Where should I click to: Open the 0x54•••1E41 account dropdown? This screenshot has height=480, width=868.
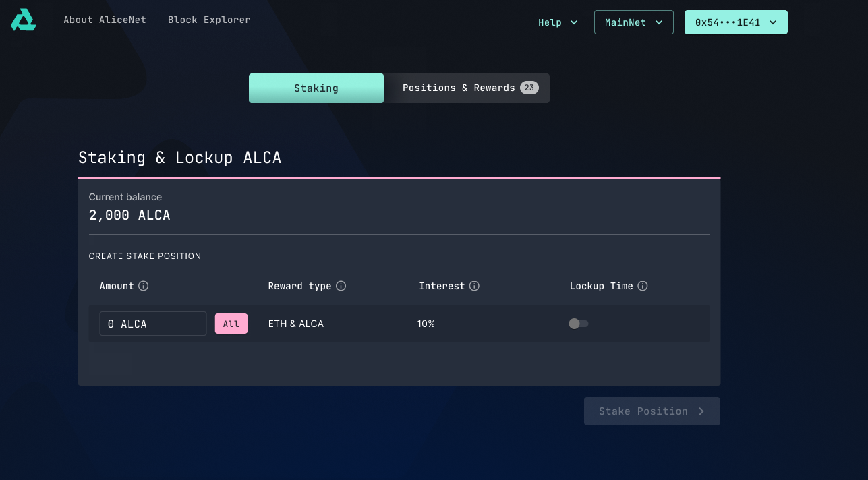click(x=735, y=22)
